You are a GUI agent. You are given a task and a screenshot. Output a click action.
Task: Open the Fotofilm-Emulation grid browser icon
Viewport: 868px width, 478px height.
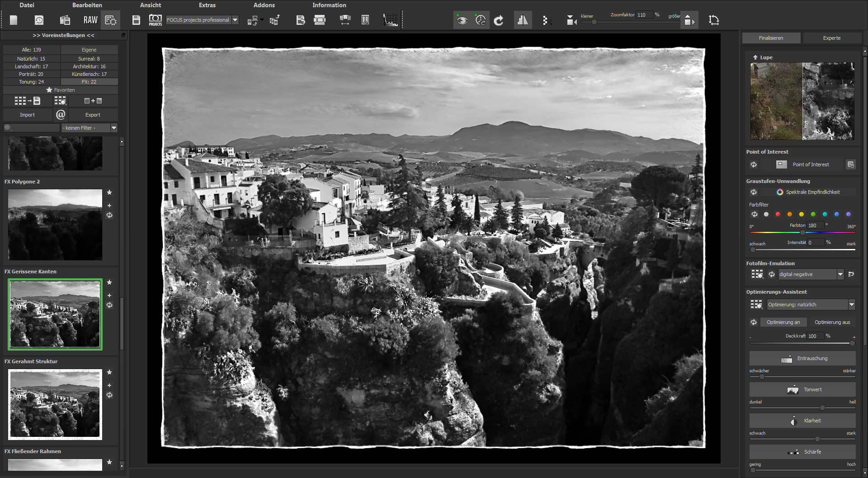(x=757, y=274)
